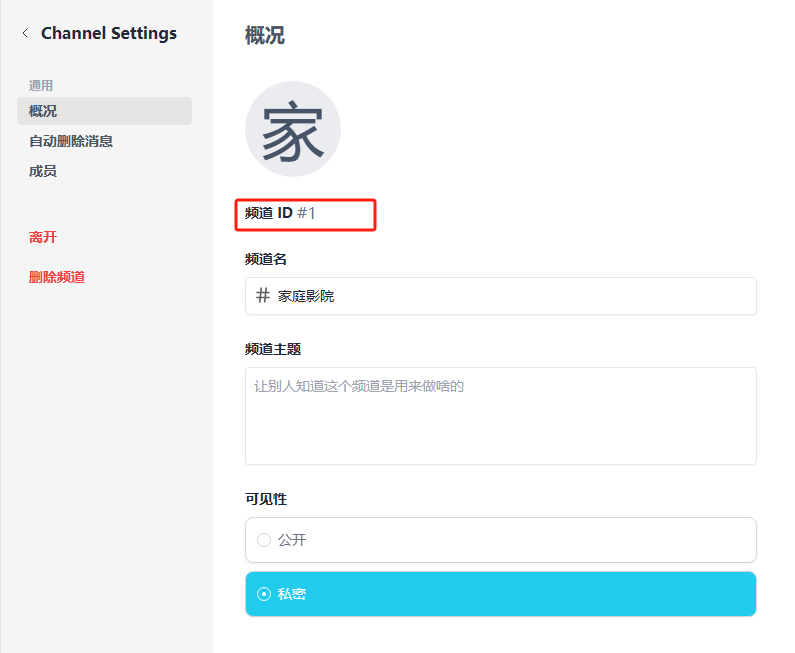The width and height of the screenshot is (795, 653).
Task: Select the 公开 visibility radio option
Action: pos(264,540)
